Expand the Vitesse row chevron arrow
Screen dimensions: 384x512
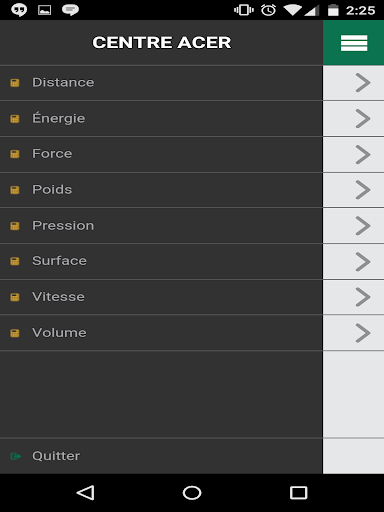click(363, 297)
